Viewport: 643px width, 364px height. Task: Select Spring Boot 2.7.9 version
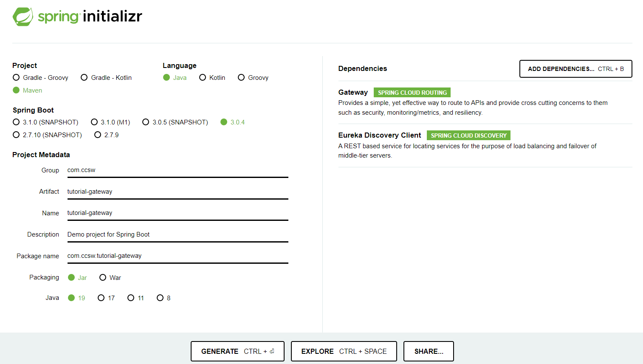98,135
